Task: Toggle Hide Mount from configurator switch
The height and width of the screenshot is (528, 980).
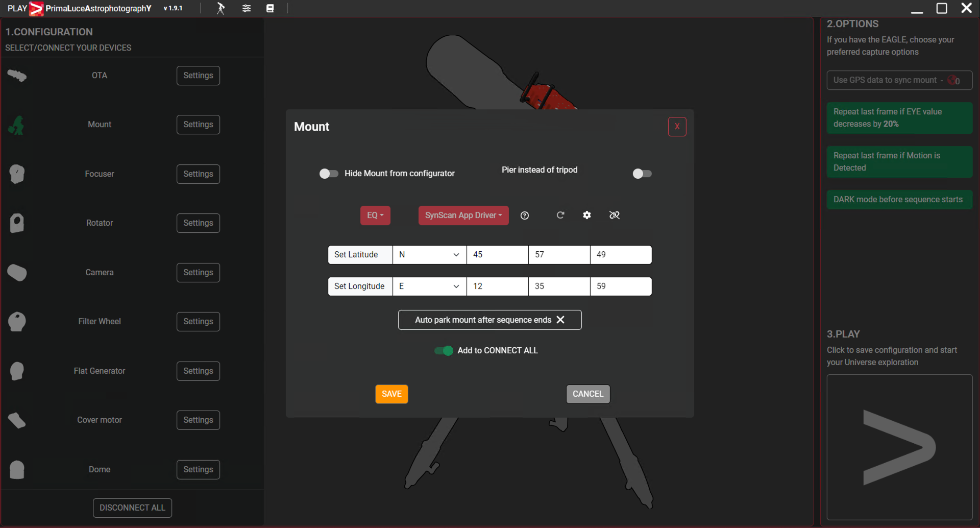Action: coord(329,174)
